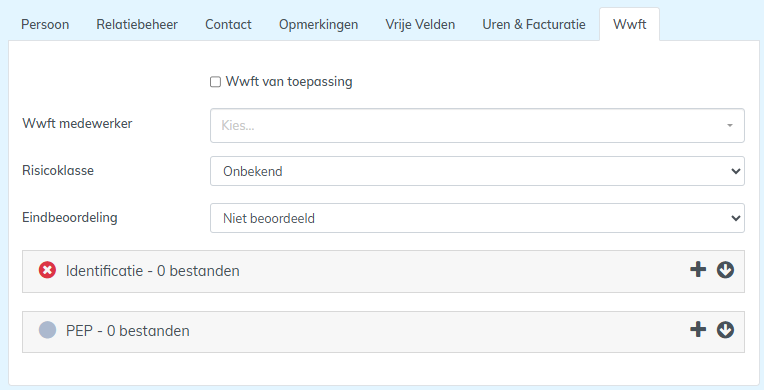Click the plus icon in the PEP row
The width and height of the screenshot is (764, 390).
coord(698,330)
